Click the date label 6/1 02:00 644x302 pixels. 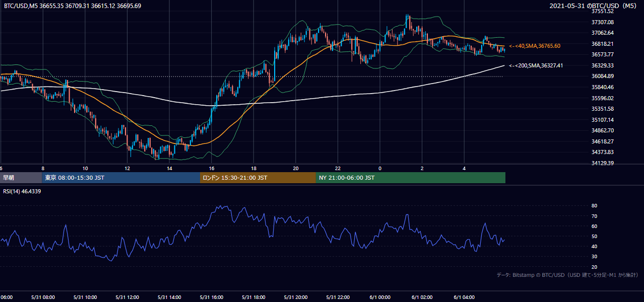(422, 297)
